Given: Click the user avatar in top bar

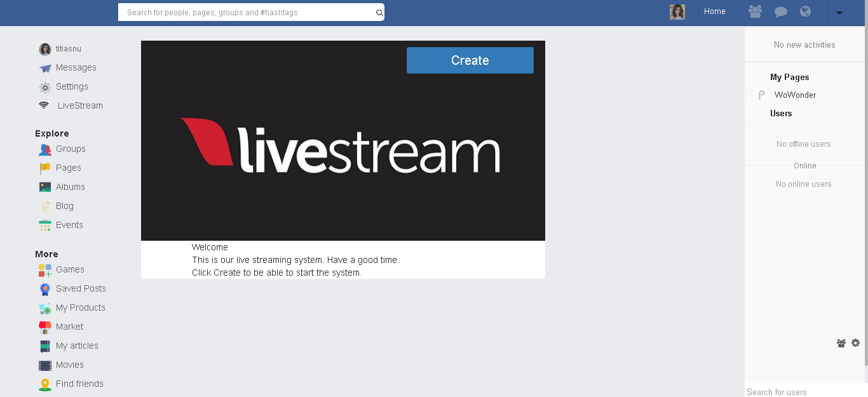Looking at the screenshot, I should tap(677, 12).
